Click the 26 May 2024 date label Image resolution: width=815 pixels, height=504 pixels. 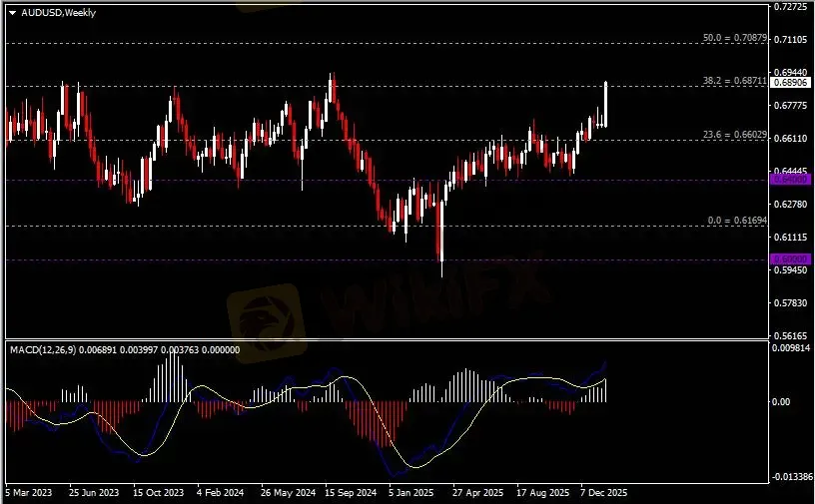[x=288, y=493]
